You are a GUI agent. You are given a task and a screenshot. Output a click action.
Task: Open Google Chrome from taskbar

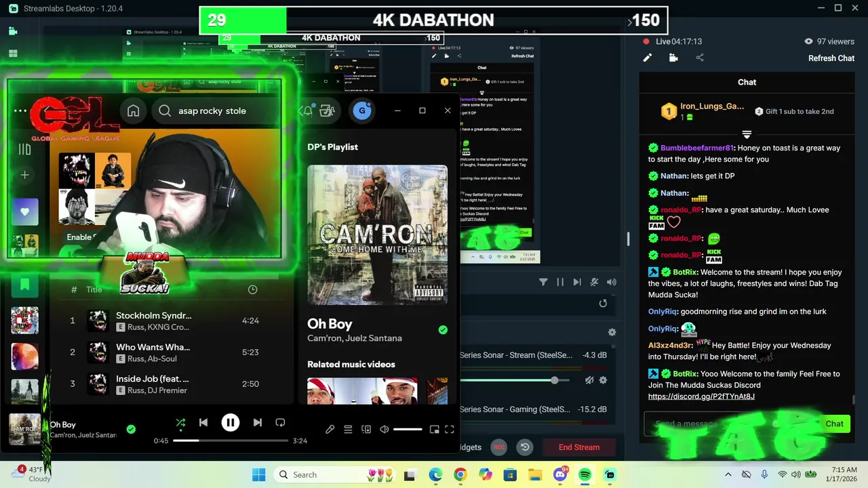tap(460, 475)
